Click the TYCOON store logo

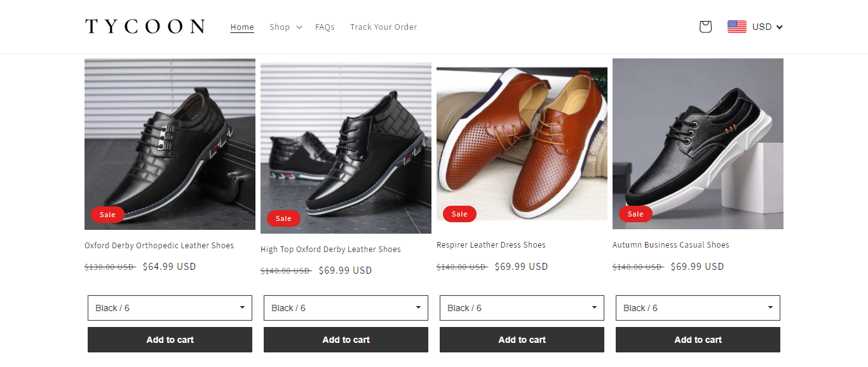point(145,27)
